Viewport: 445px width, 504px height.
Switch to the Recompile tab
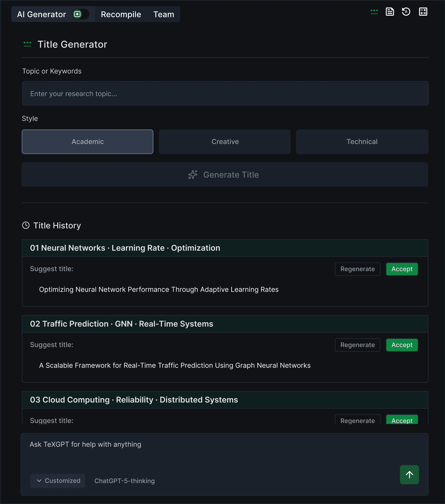coord(121,14)
